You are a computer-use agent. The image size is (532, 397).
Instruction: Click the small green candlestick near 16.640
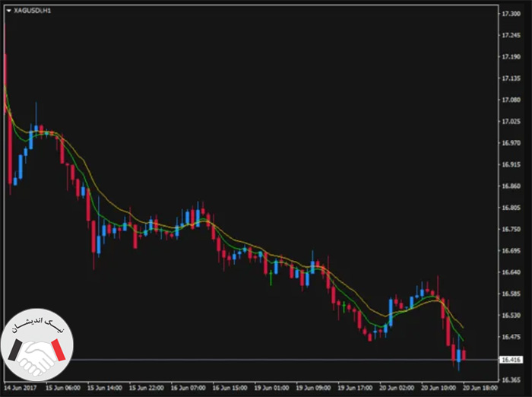(271, 278)
